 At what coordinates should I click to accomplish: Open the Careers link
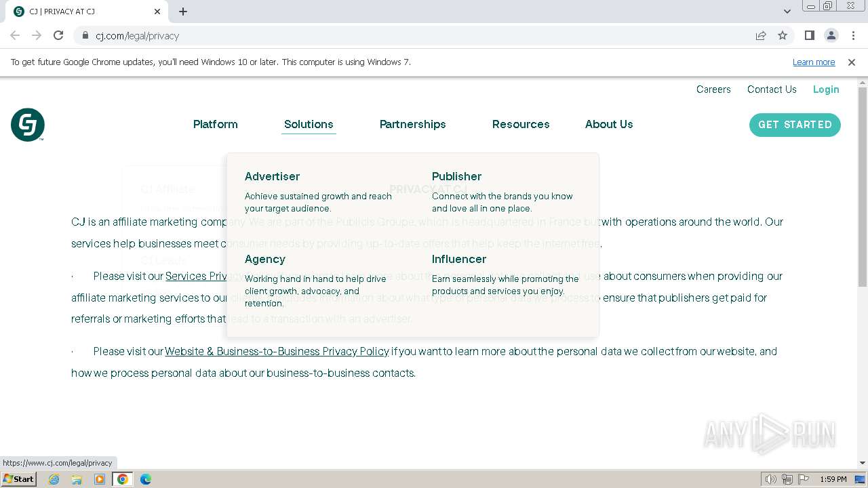pos(713,89)
